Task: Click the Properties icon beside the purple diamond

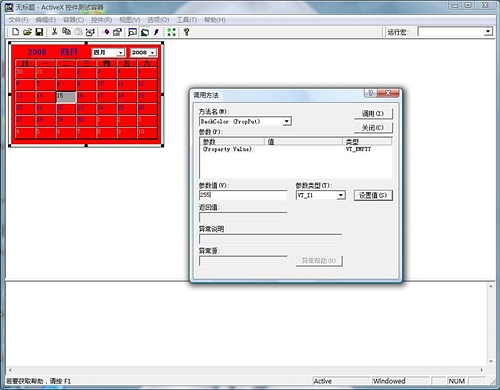Action: tap(117, 32)
